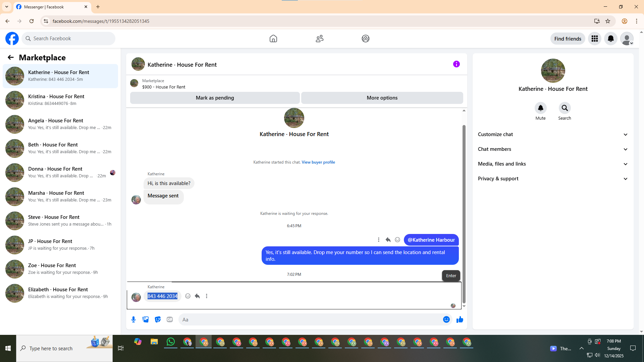Toggle the conversation information panel

click(456, 64)
